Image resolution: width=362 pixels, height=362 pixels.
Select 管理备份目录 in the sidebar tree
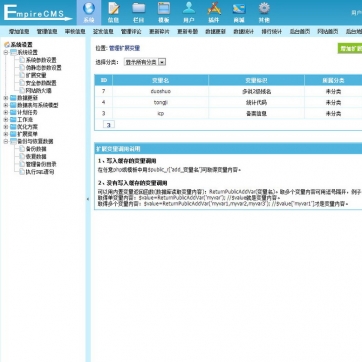(x=41, y=164)
